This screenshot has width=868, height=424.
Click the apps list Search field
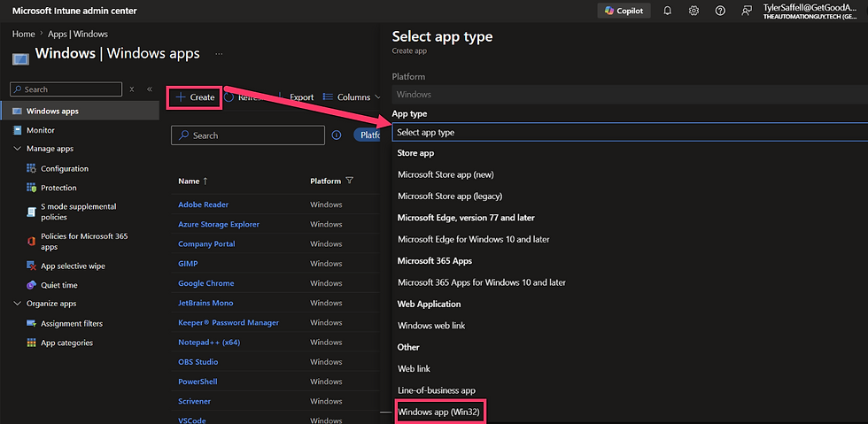pos(248,135)
